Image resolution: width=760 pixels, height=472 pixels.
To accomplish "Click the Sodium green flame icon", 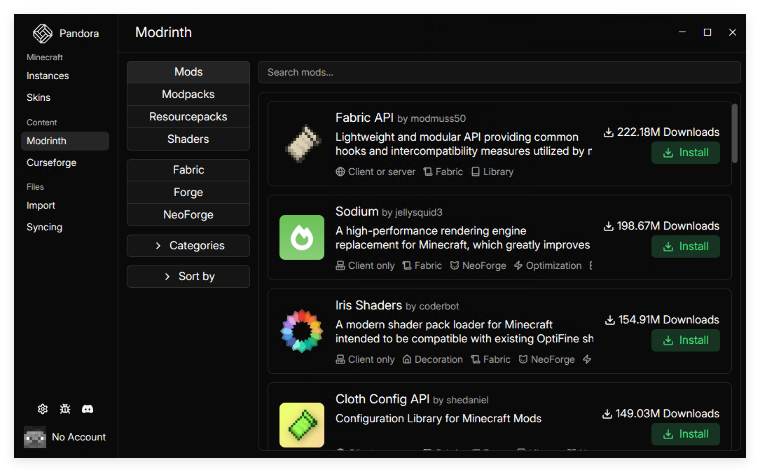I will coord(301,237).
